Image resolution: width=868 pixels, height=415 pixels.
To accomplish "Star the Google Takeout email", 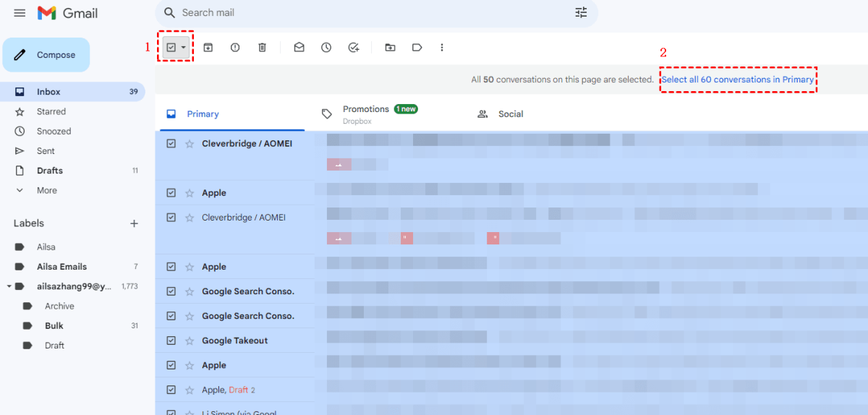I will [190, 341].
